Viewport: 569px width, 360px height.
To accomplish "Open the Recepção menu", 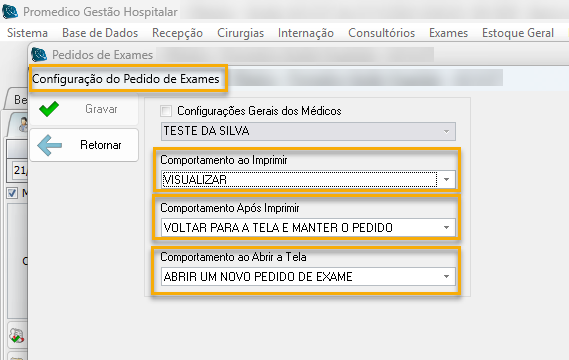I will click(177, 33).
